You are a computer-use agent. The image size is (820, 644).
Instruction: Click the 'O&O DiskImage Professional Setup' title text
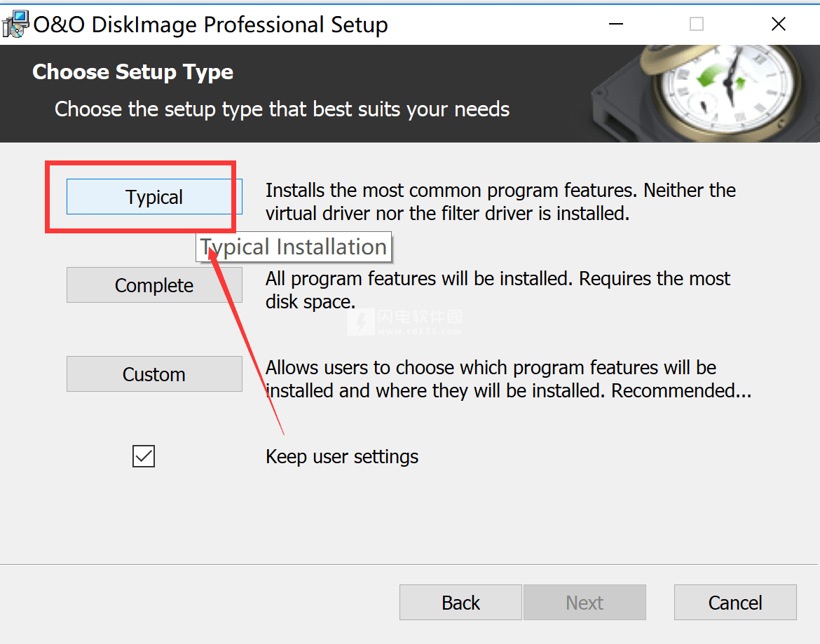tap(211, 25)
